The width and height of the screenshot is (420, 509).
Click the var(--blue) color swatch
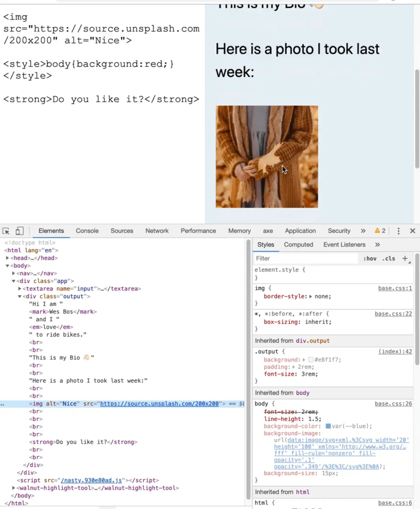pyautogui.click(x=328, y=426)
